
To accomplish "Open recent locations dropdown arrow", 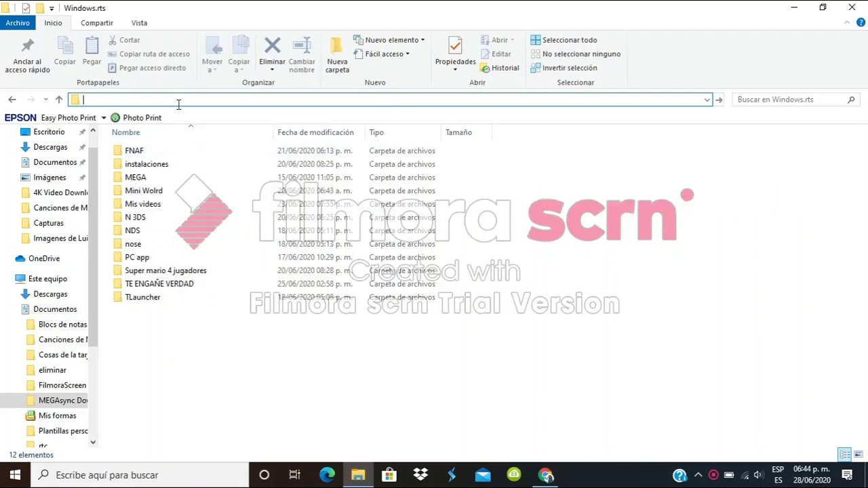I will [45, 100].
